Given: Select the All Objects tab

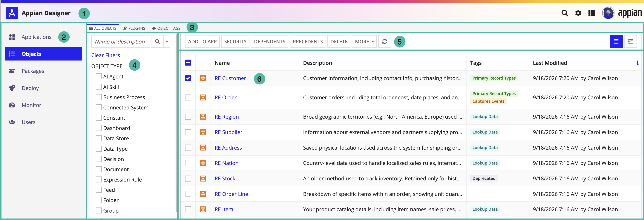Looking at the screenshot, I should click(103, 28).
